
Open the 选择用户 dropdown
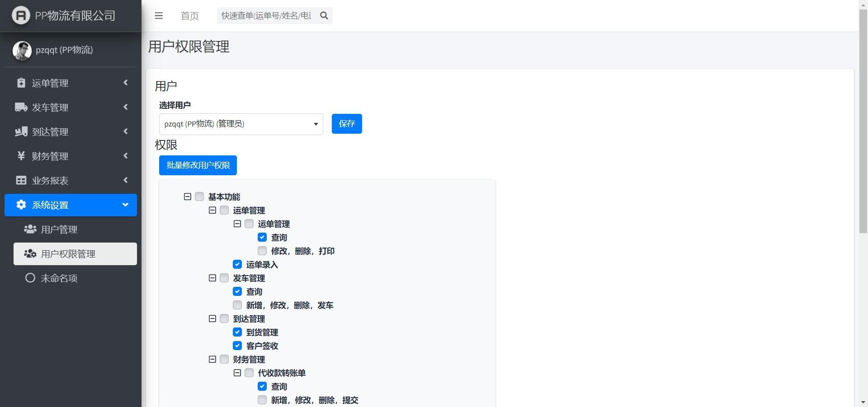click(241, 124)
